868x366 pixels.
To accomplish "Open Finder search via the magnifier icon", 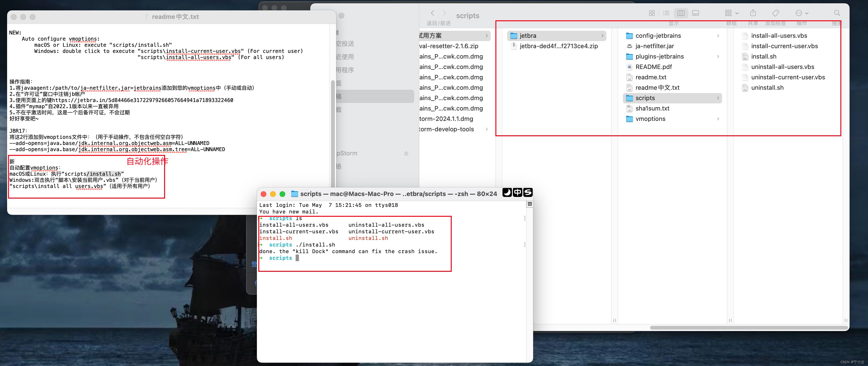I will pos(837,13).
